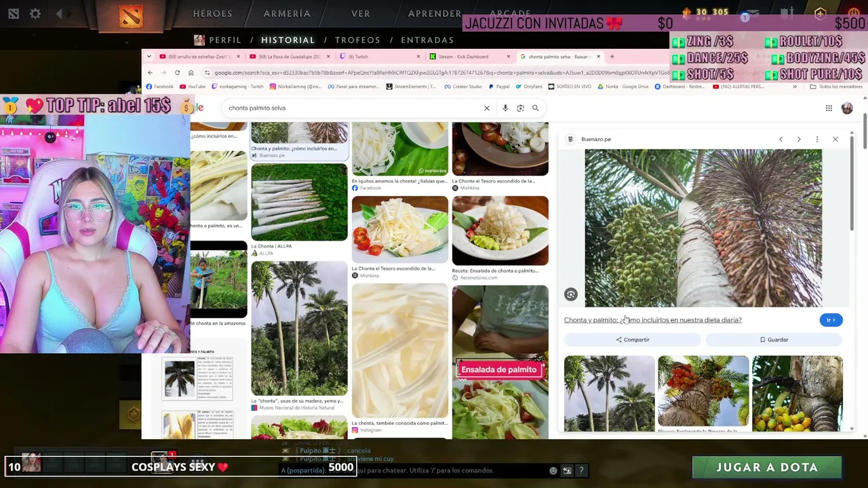Submit search with magnifier icon
868x488 pixels.
point(536,108)
